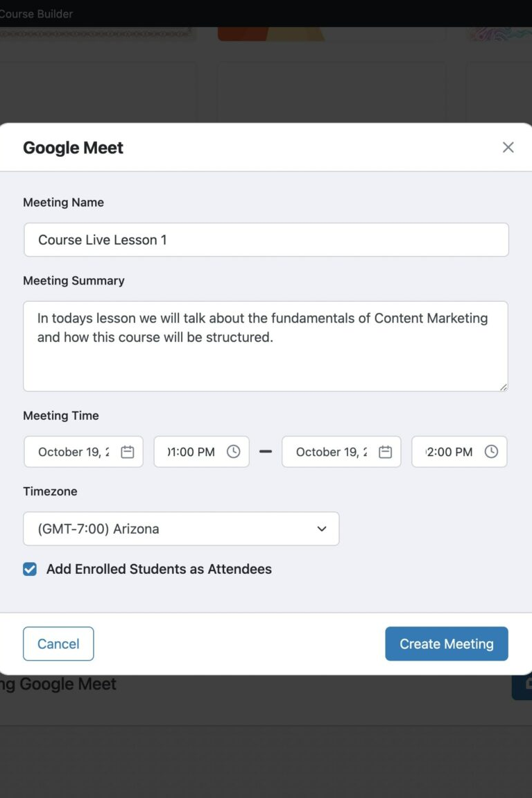Click the Timezone dropdown chevron arrow
This screenshot has height=798, width=532.
[x=322, y=529]
